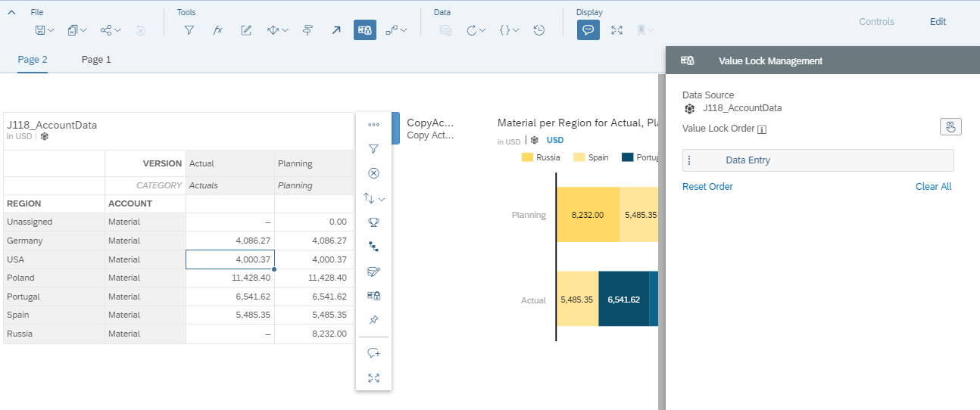
Task: Select the Poland Planning cell 11,428.40
Action: (314, 278)
